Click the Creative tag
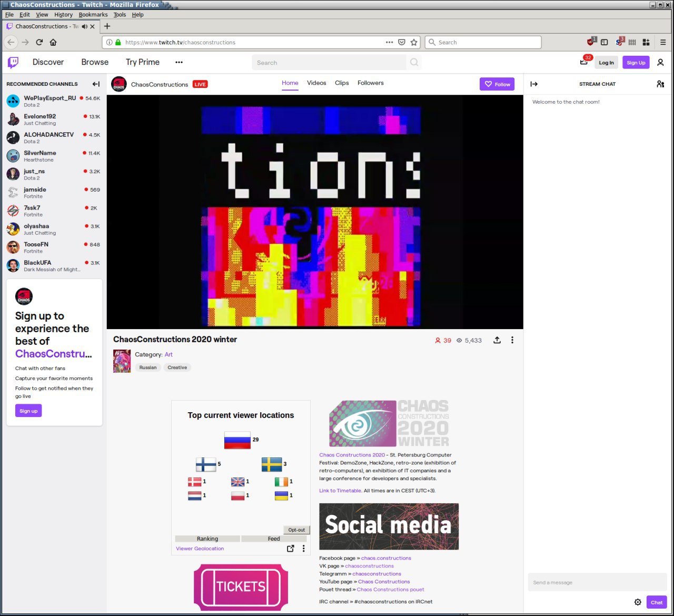 [x=177, y=367]
